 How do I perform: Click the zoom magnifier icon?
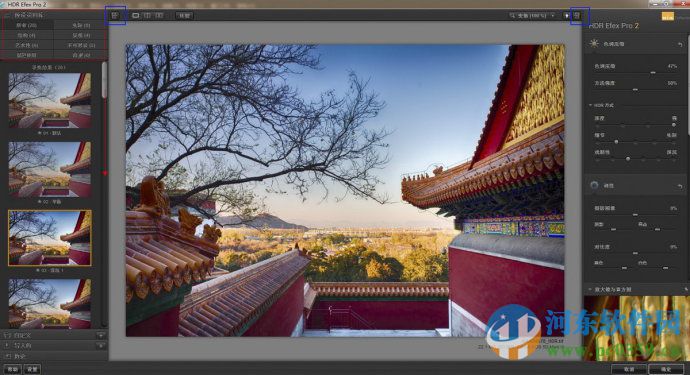512,15
